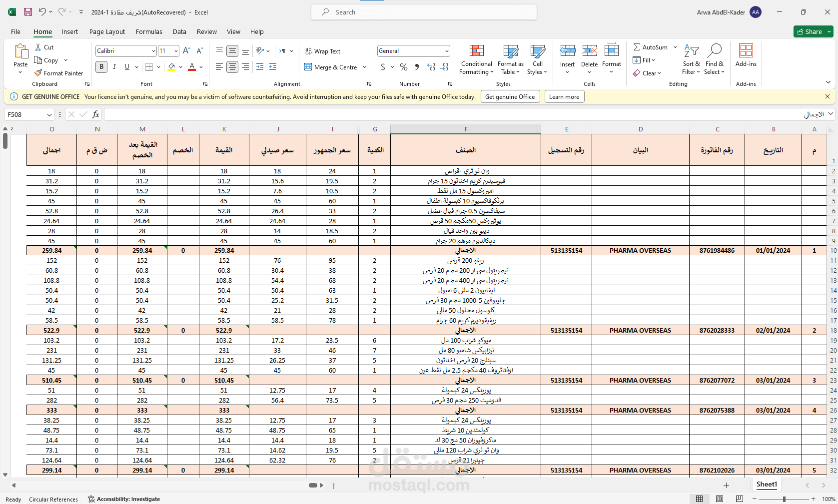Open Conditional Formatting icon in Styles
This screenshot has height=504, width=838.
pos(476,51)
